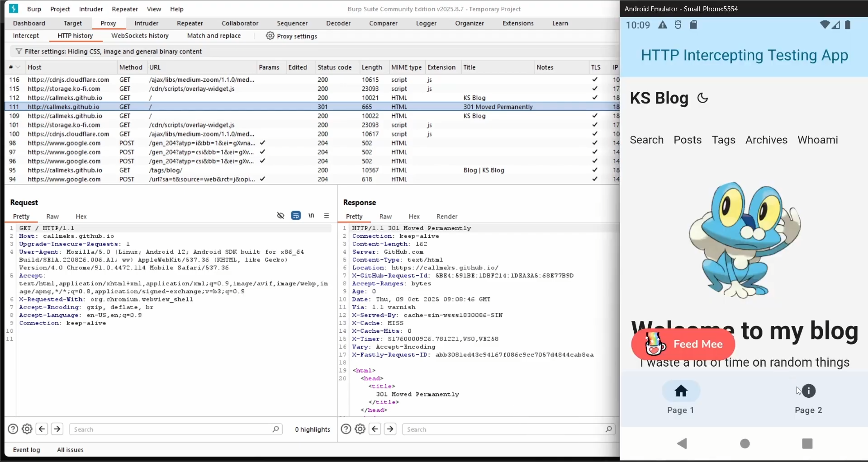
Task: Click the response search input field
Action: click(x=504, y=429)
